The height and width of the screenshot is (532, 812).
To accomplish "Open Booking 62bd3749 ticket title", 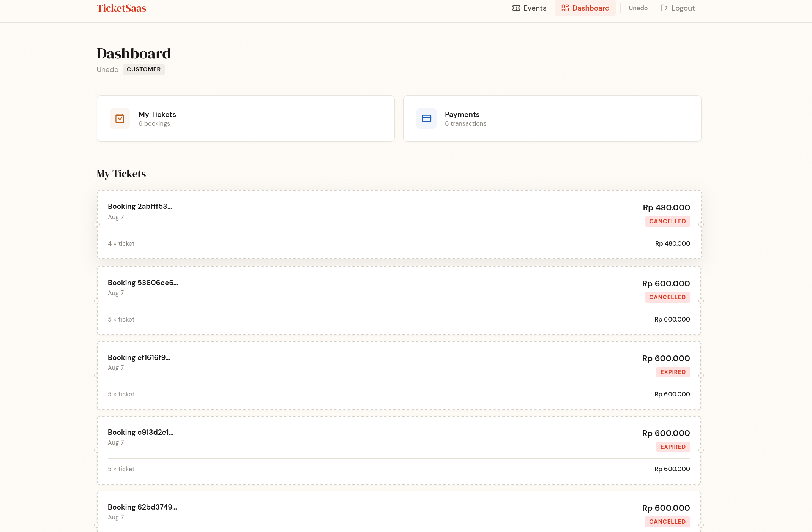I will pos(142,507).
